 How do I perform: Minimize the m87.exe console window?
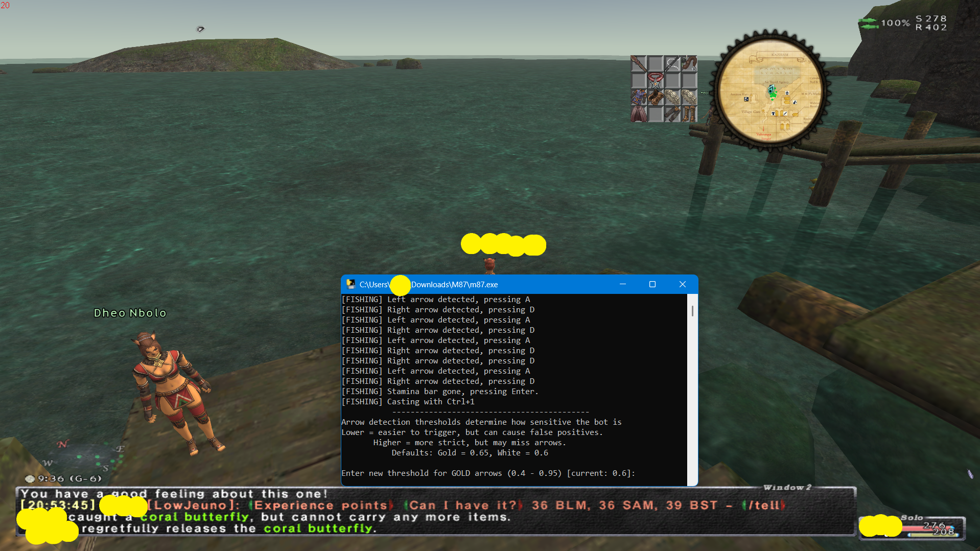tap(623, 284)
